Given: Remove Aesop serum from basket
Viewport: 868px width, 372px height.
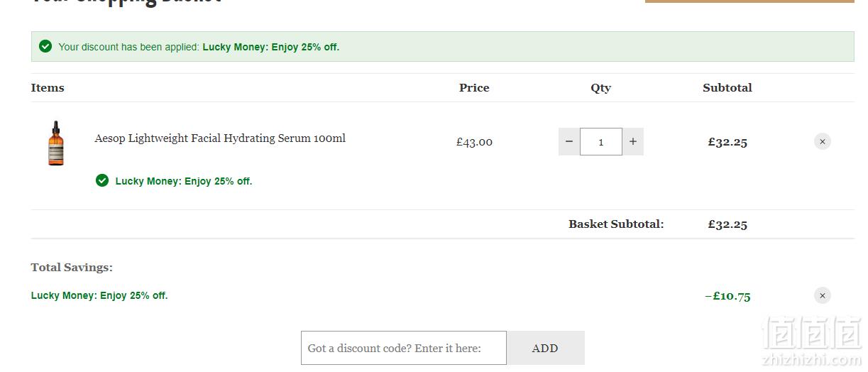Looking at the screenshot, I should coord(823,141).
